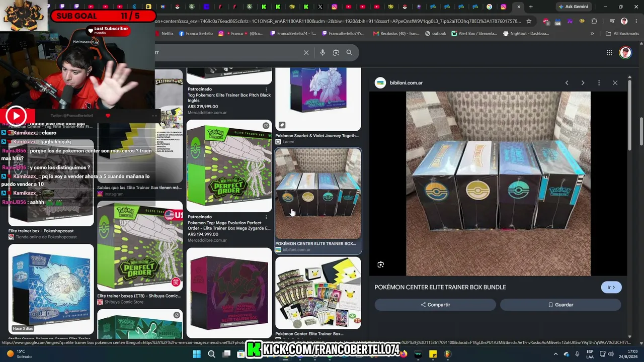
Task: Open preview panel three-dot options
Action: coord(599,83)
